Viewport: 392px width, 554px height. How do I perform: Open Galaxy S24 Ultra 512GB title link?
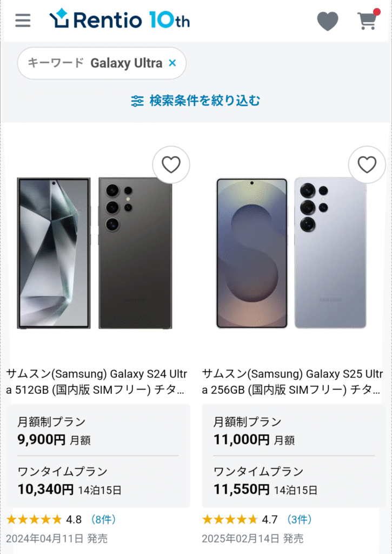(97, 382)
